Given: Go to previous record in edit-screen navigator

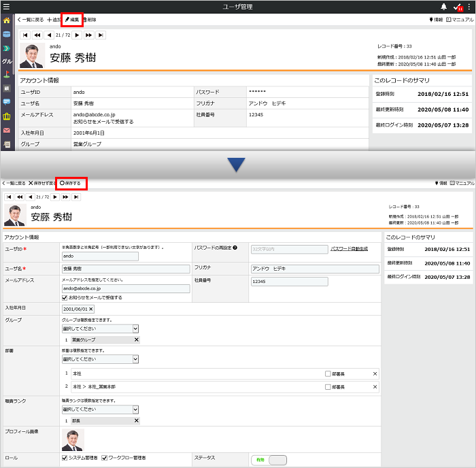Looking at the screenshot, I should (30, 197).
